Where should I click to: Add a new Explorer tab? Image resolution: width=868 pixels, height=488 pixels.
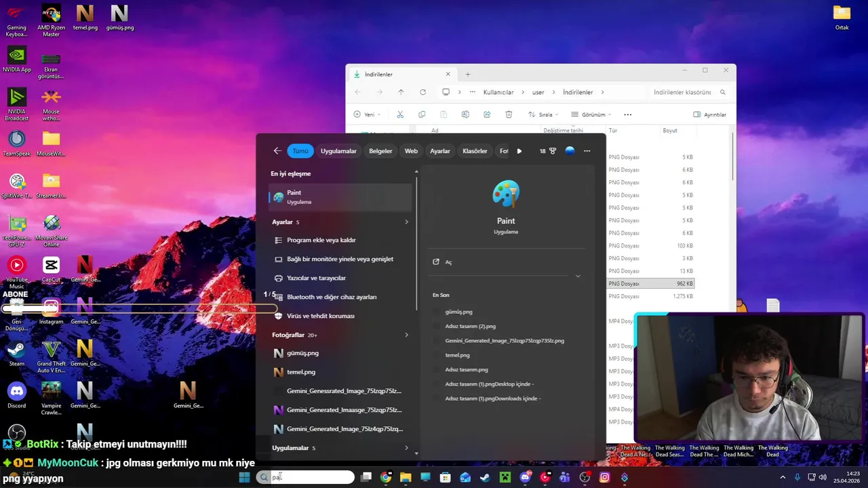tap(468, 75)
